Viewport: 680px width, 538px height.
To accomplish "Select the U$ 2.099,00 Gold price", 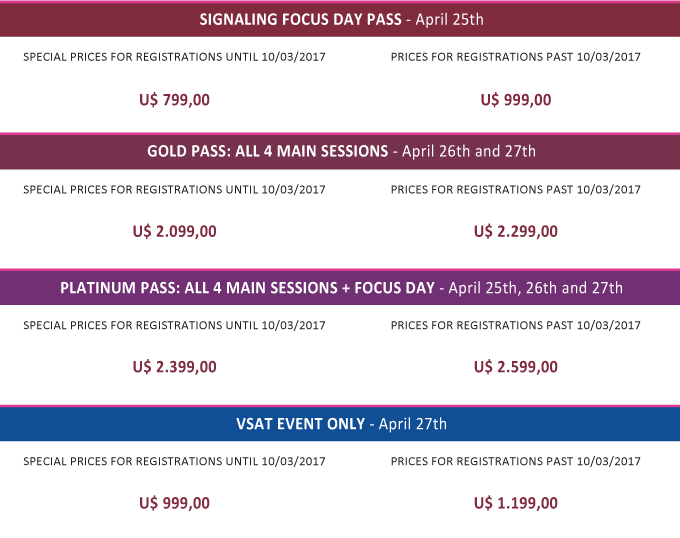I will pyautogui.click(x=174, y=231).
